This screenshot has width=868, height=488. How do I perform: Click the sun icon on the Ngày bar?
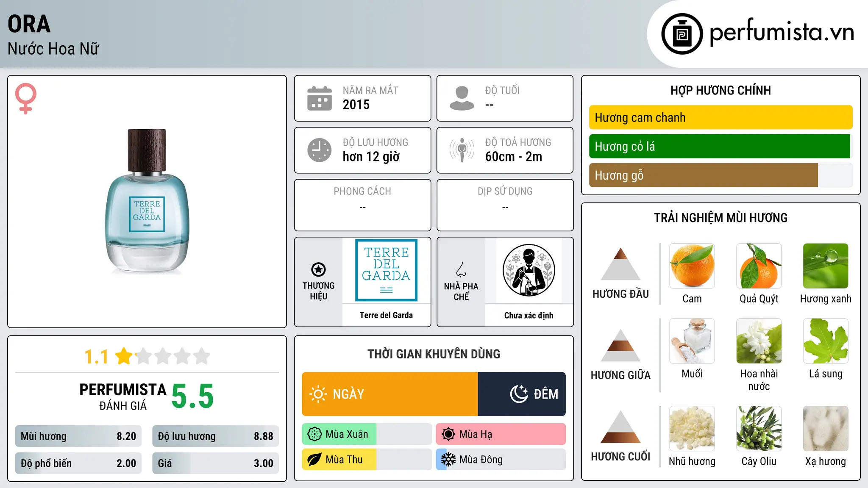coord(318,394)
